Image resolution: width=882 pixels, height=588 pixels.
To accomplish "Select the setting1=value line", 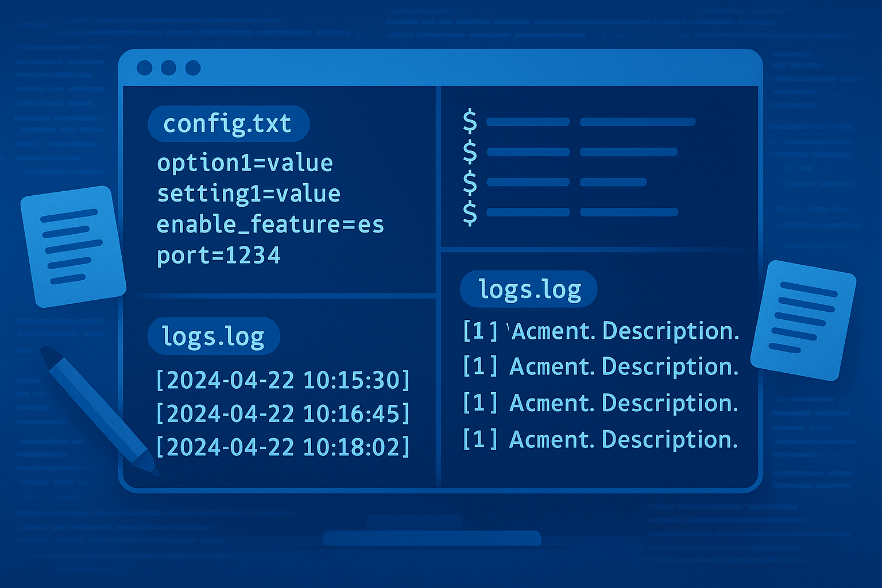I will 249,194.
